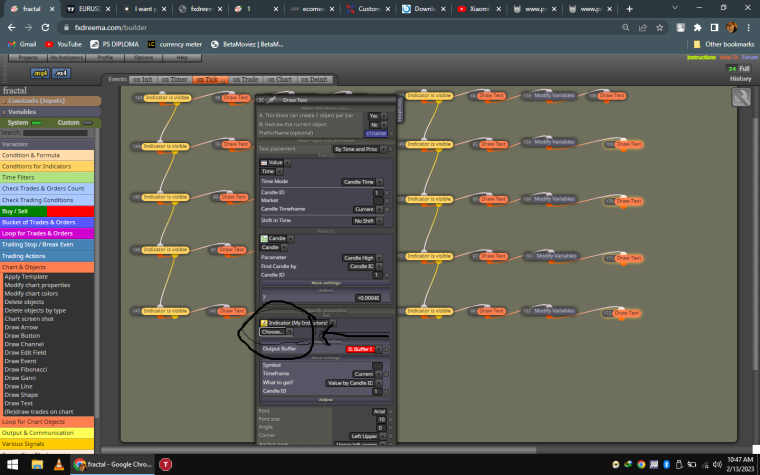Tick the checkbox beside Prefix/Name field

(392, 133)
